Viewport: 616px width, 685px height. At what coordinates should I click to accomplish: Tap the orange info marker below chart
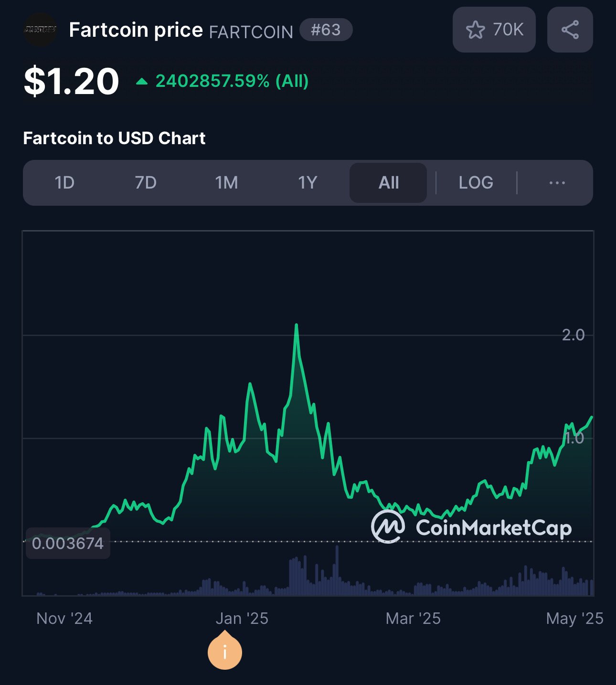coord(225,651)
